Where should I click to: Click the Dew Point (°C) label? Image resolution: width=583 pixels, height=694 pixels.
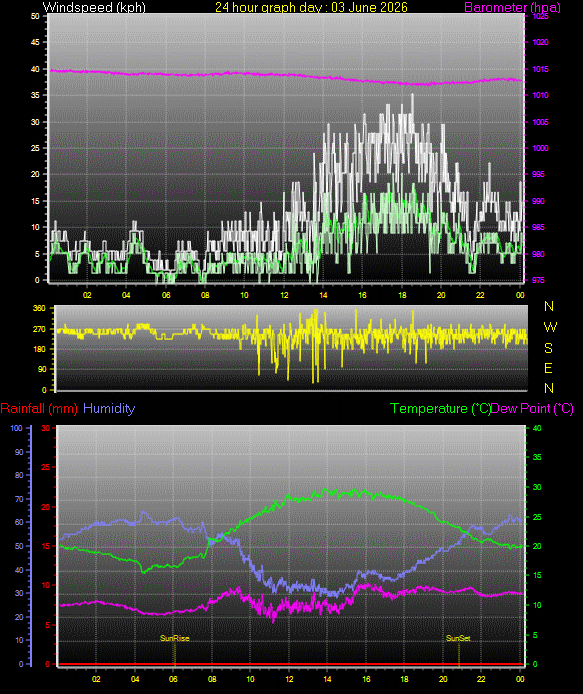tap(532, 409)
